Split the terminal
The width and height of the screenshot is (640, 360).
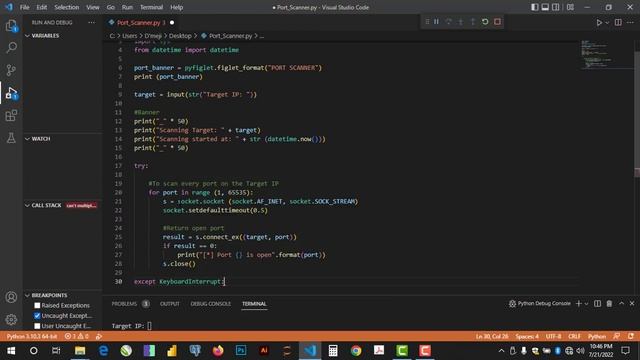[597, 304]
